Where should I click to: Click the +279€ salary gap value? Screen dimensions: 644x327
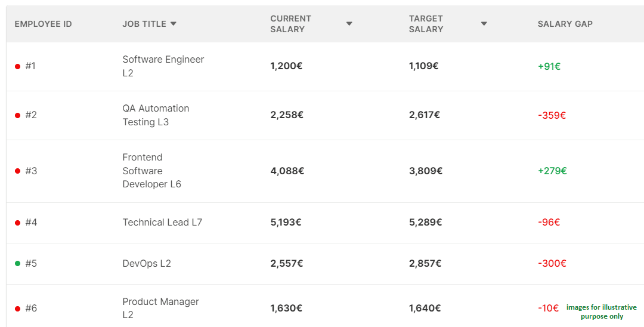(552, 171)
